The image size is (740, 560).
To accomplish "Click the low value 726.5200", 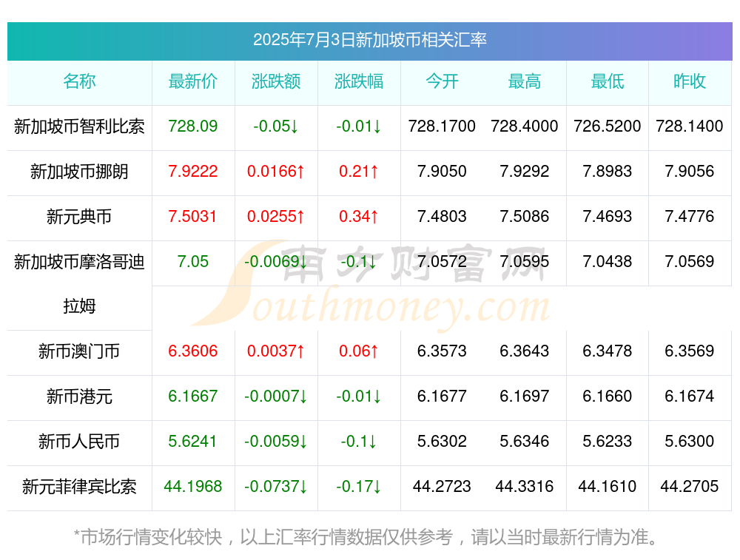I will click(x=608, y=126).
